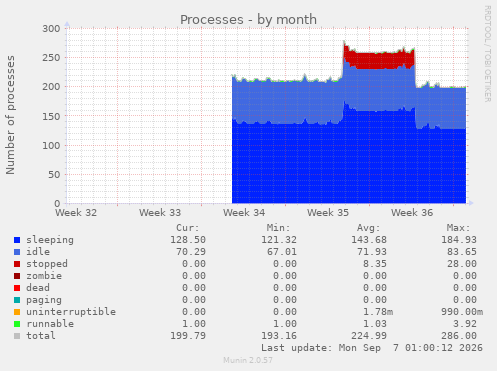Click the 200 y-axis tick label
Screen dimensions: 497x371
point(51,87)
